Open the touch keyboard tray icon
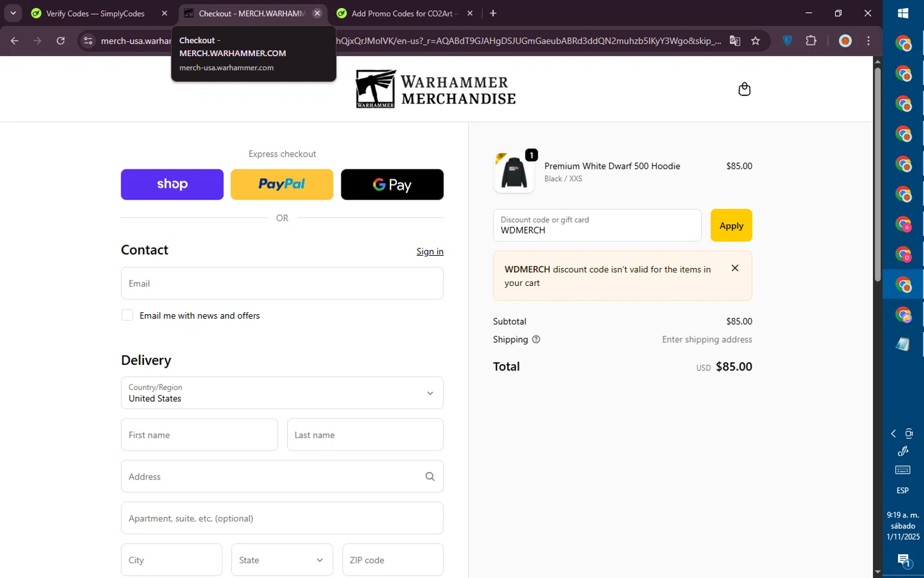This screenshot has height=578, width=924. pos(902,470)
